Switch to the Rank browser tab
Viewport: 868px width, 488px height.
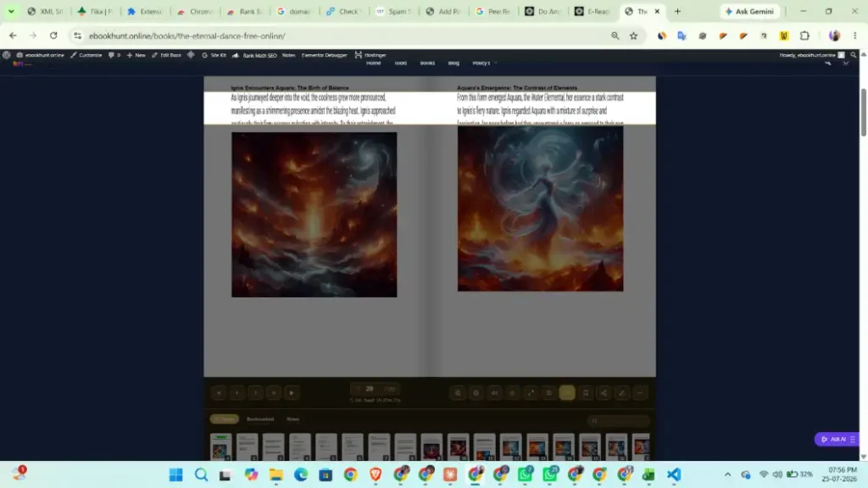tap(245, 11)
